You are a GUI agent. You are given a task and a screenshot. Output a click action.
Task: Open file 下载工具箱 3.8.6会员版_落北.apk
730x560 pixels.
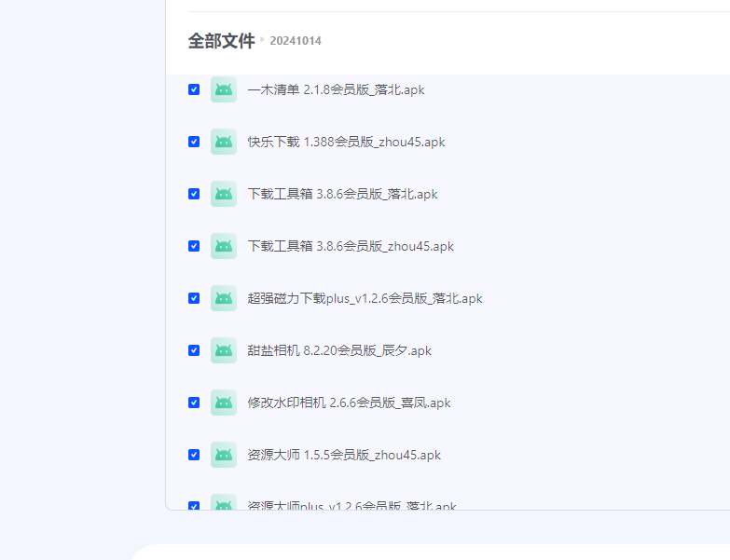pos(343,194)
